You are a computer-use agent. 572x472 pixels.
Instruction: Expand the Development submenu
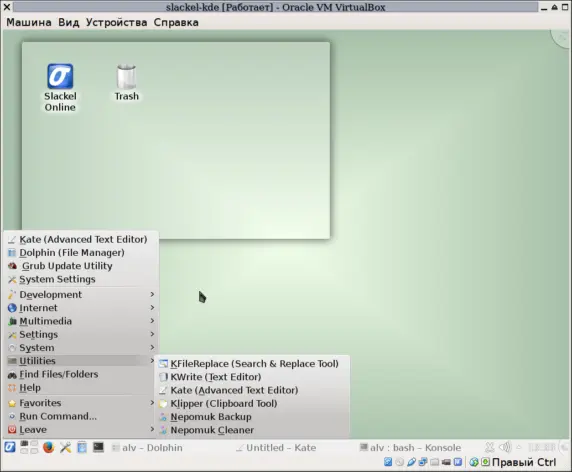coord(81,294)
